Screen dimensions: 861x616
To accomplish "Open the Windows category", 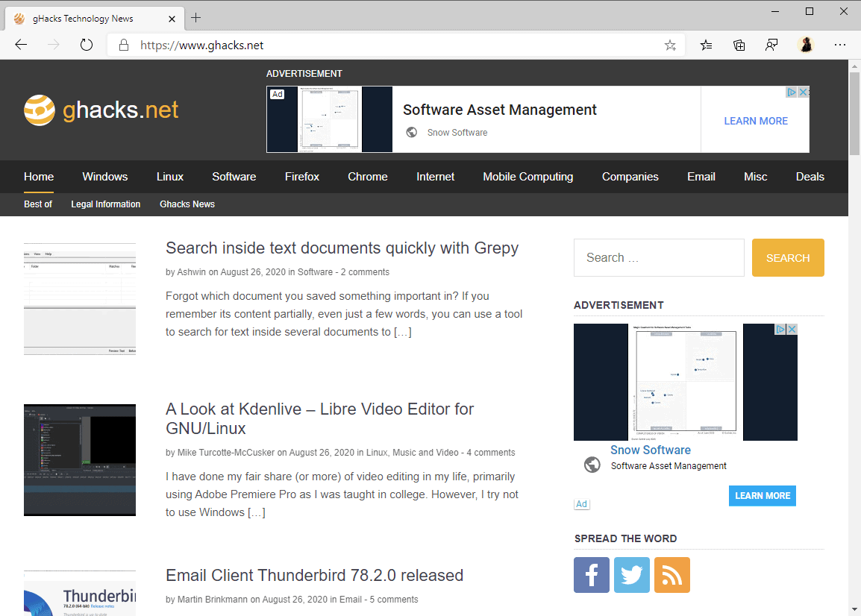I will pos(105,177).
